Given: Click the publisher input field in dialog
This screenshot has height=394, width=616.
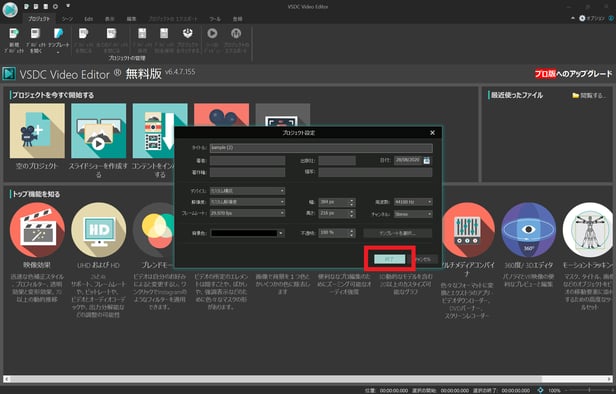Looking at the screenshot, I should [x=337, y=160].
